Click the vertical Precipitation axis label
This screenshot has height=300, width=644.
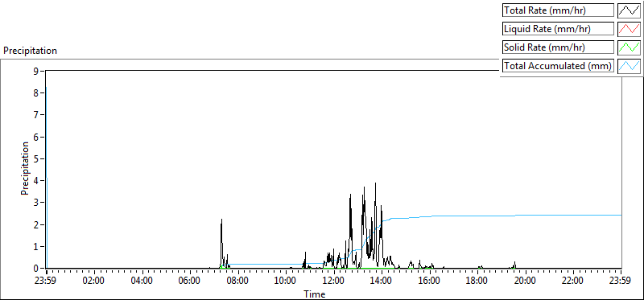(25, 169)
